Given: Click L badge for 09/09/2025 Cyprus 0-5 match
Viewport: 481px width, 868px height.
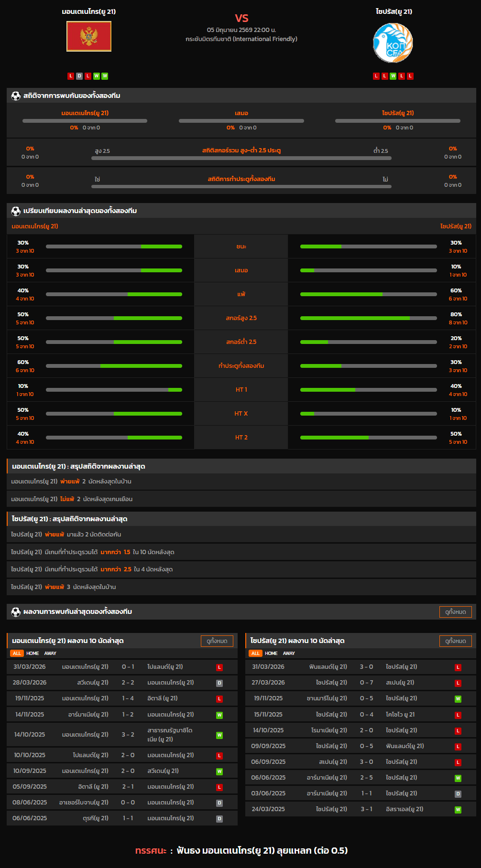Looking at the screenshot, I should (458, 747).
